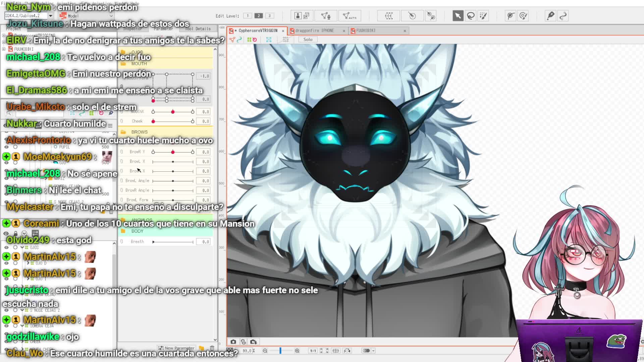Choose the glue tool pen icon
This screenshot has width=644, height=362.
coord(550,16)
